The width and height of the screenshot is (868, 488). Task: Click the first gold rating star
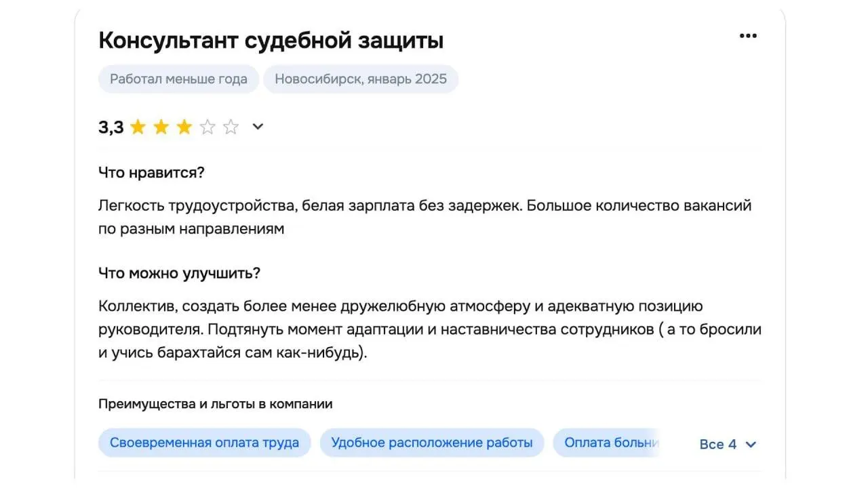point(138,127)
